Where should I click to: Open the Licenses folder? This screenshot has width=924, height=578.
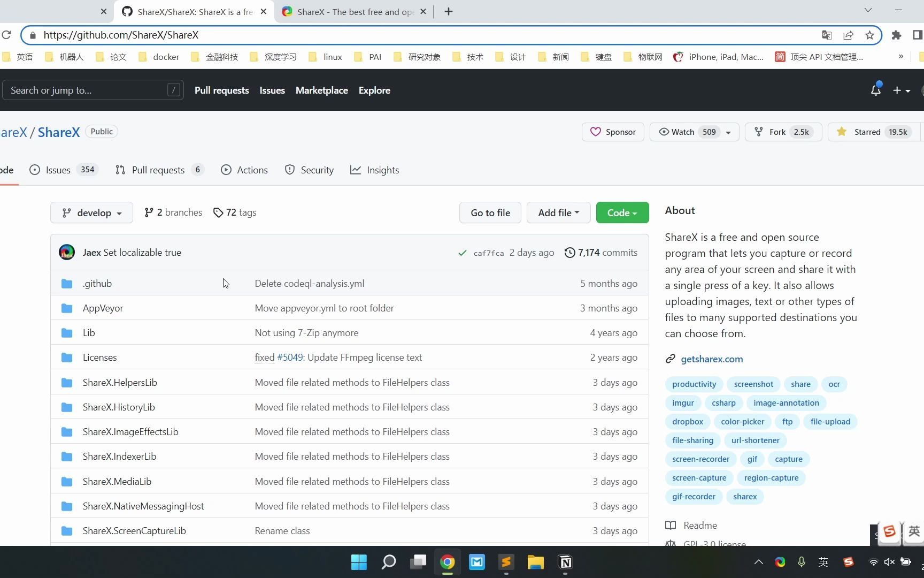point(99,357)
